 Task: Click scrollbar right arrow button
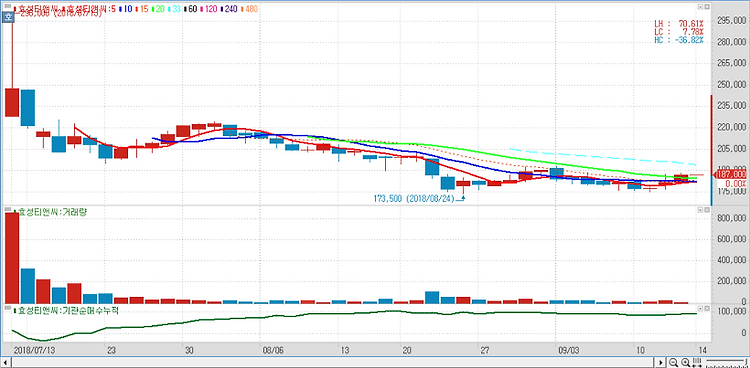[661, 362]
